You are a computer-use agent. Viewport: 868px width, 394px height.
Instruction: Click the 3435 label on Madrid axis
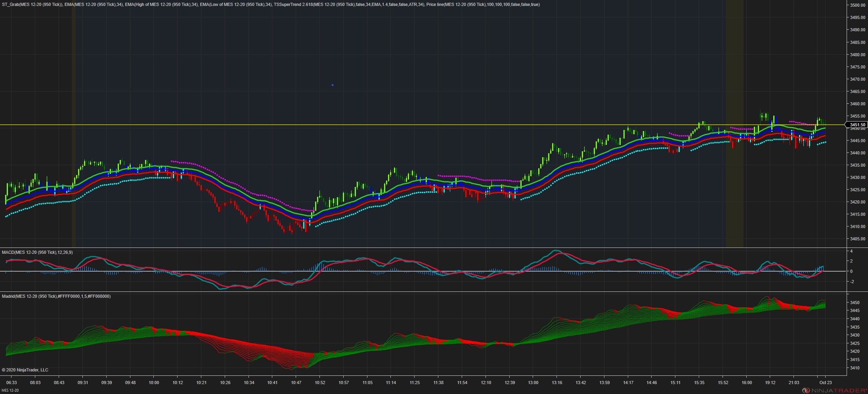[x=855, y=327]
